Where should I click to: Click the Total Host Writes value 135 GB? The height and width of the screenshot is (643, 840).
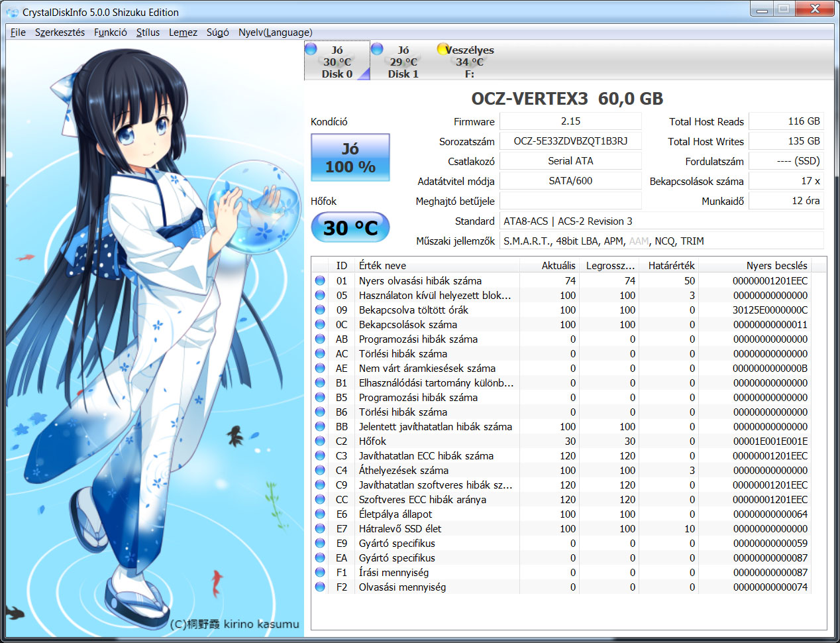point(786,141)
